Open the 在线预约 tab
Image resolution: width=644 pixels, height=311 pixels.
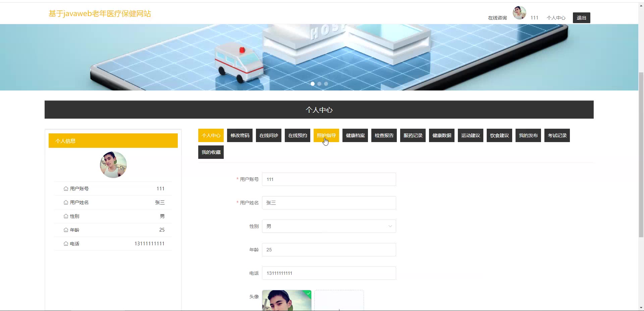pyautogui.click(x=298, y=135)
